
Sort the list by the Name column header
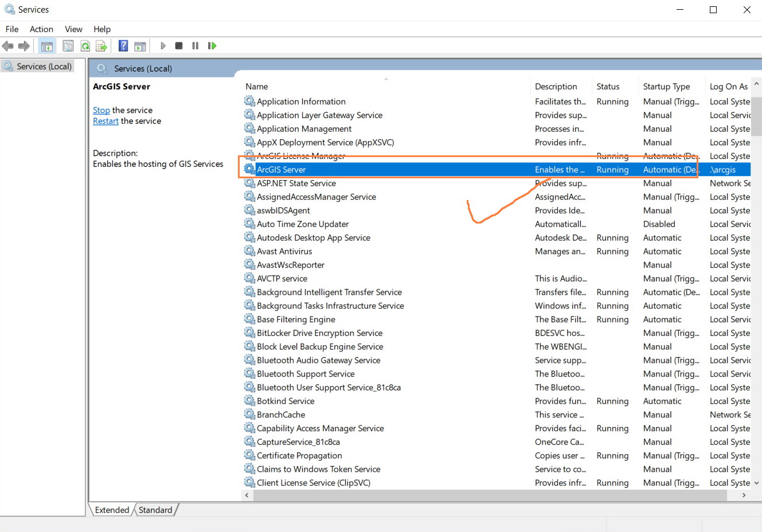pyautogui.click(x=386, y=87)
